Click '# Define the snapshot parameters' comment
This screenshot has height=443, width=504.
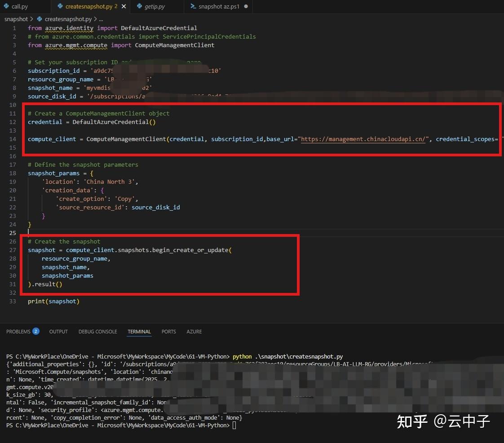point(83,164)
